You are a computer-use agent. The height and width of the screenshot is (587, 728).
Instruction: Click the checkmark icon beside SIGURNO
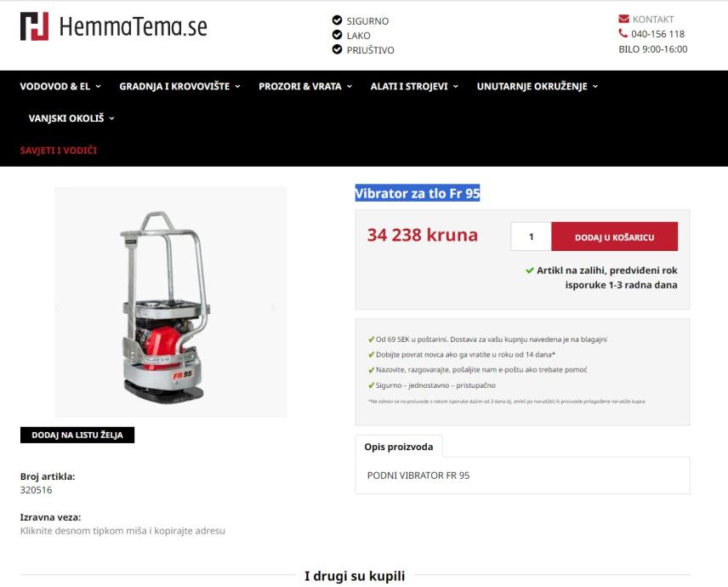[337, 20]
